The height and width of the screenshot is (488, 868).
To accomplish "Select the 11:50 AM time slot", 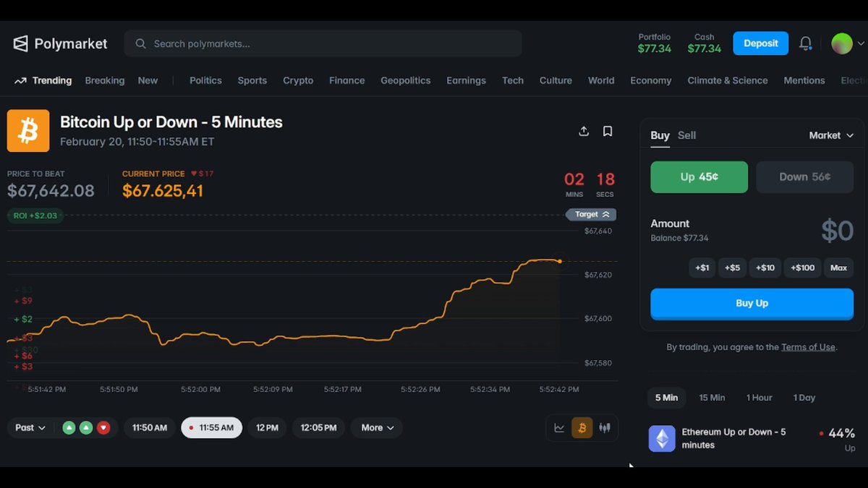I will [150, 427].
